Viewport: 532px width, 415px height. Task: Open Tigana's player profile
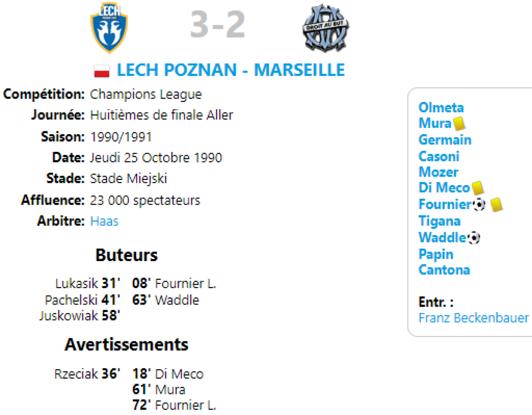pyautogui.click(x=439, y=221)
